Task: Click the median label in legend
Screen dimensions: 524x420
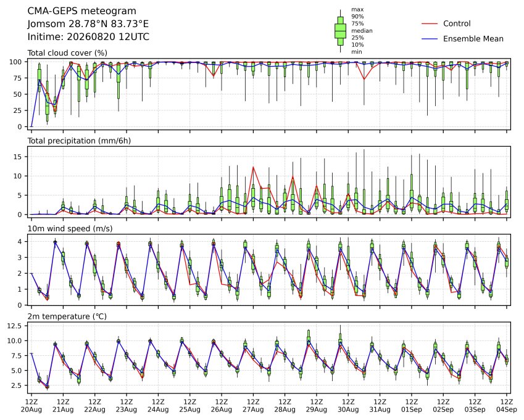Action: click(x=362, y=31)
